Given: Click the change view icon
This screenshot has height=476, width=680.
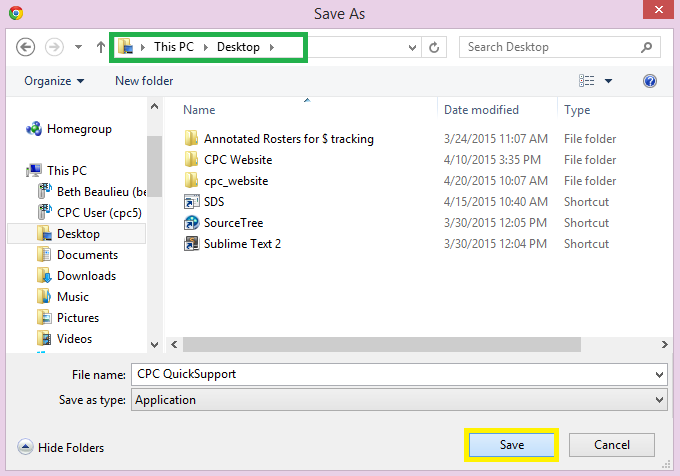Looking at the screenshot, I should [x=587, y=81].
